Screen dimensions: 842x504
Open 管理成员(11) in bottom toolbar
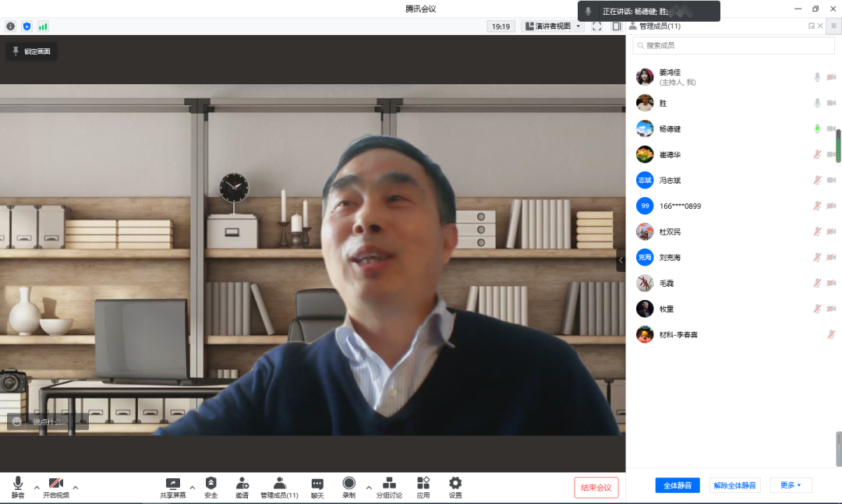[279, 487]
